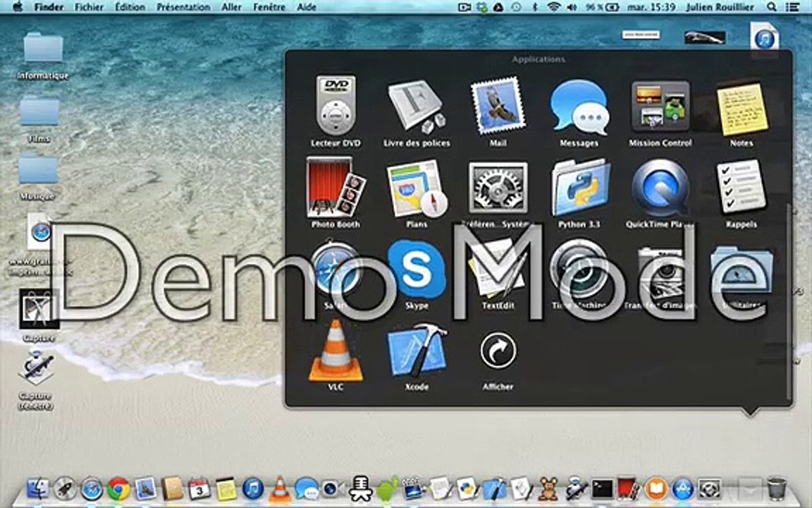Open the Notification Center icon
Viewport: 812px width, 508px height.
pos(792,7)
